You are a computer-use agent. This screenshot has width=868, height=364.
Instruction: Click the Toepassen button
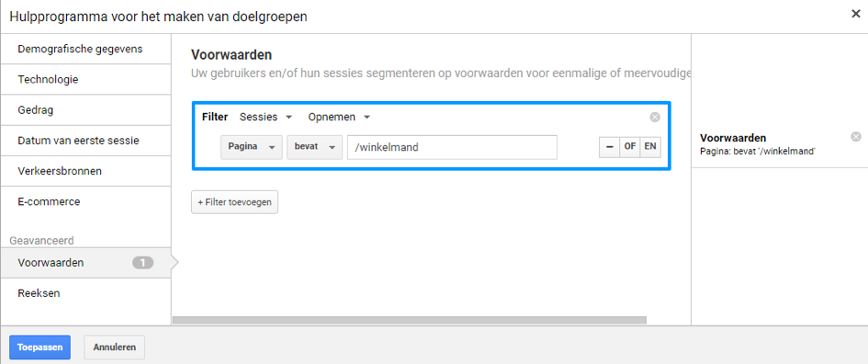[39, 347]
